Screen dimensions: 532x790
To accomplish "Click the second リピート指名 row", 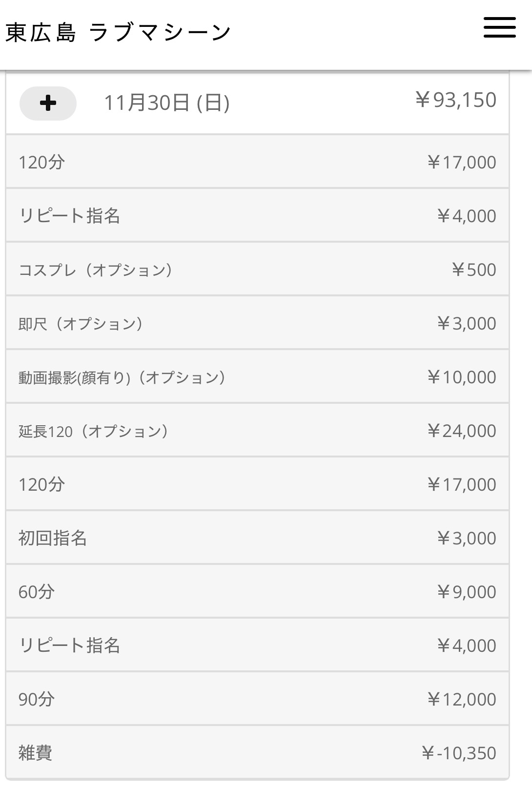I will (x=257, y=645).
